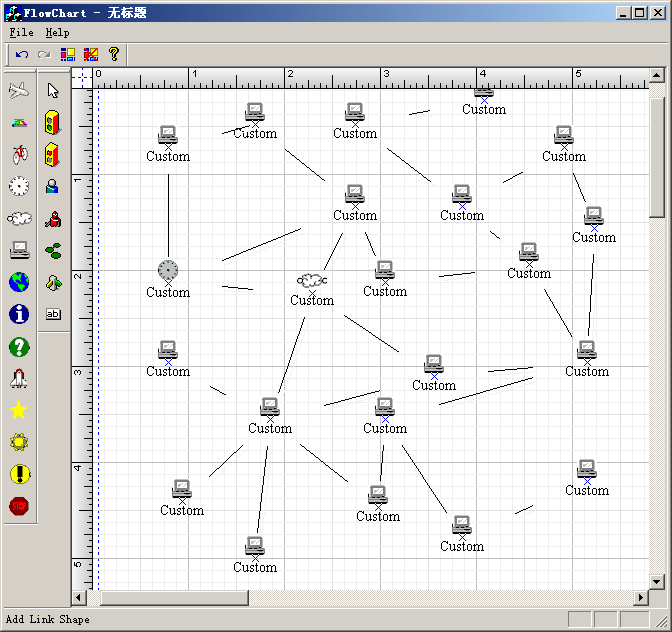Select the airplane shape tool

pyautogui.click(x=18, y=90)
